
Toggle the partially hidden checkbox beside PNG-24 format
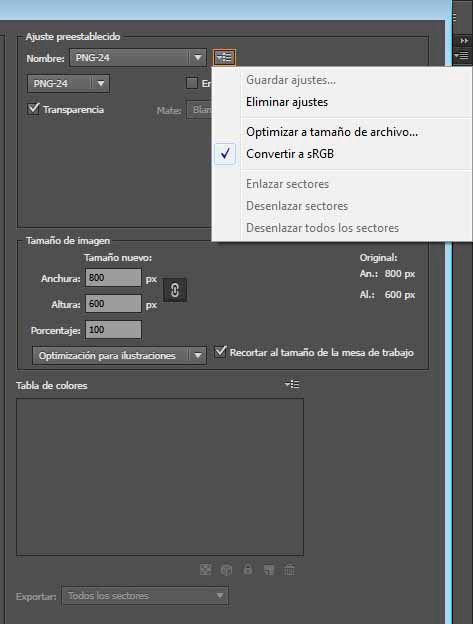(192, 83)
